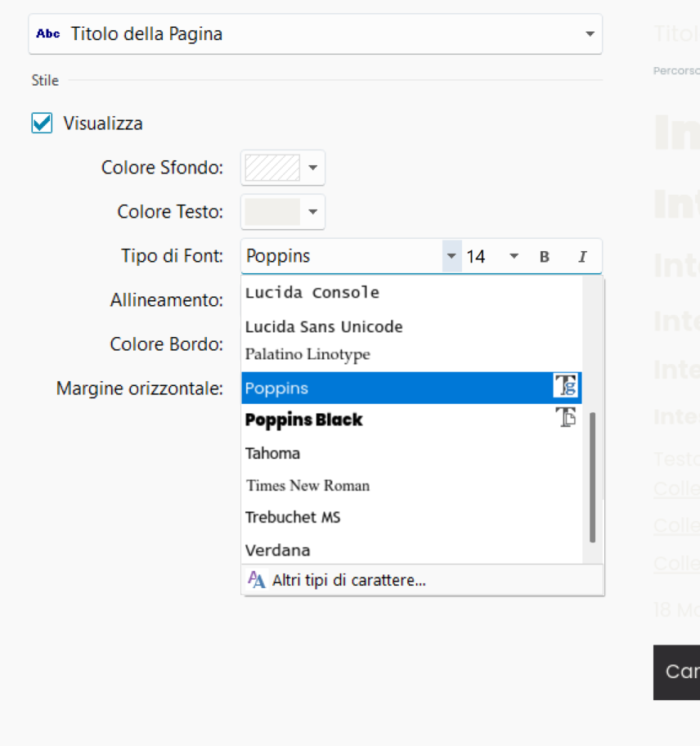Click the font icon beside Poppins Black
This screenshot has height=746, width=700.
tap(566, 418)
